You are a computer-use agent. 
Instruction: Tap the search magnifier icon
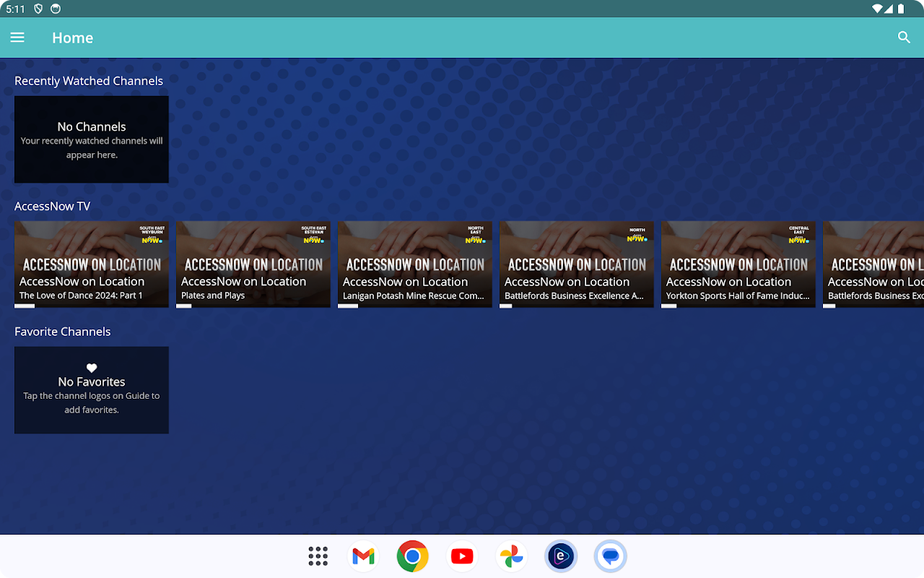pos(904,38)
